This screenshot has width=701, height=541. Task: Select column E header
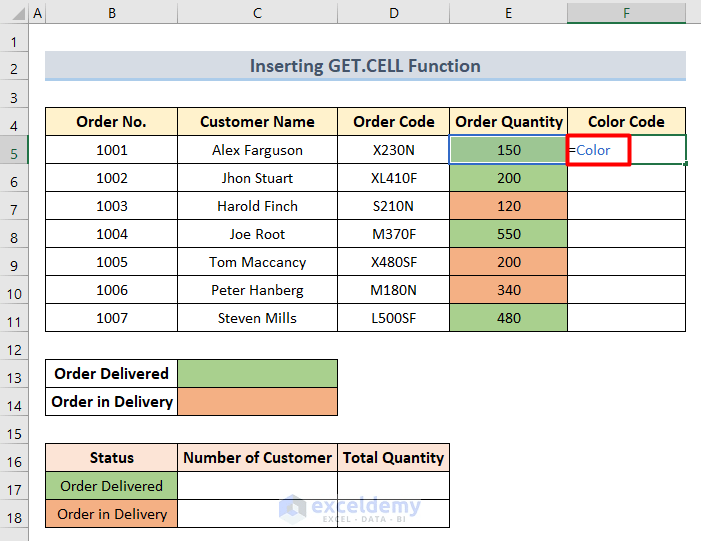pos(508,13)
